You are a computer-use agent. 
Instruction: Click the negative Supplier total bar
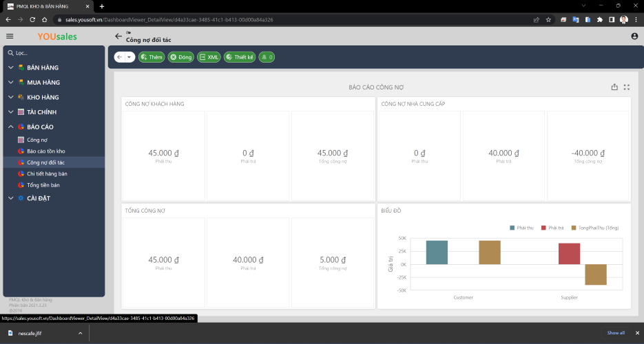[x=596, y=275]
